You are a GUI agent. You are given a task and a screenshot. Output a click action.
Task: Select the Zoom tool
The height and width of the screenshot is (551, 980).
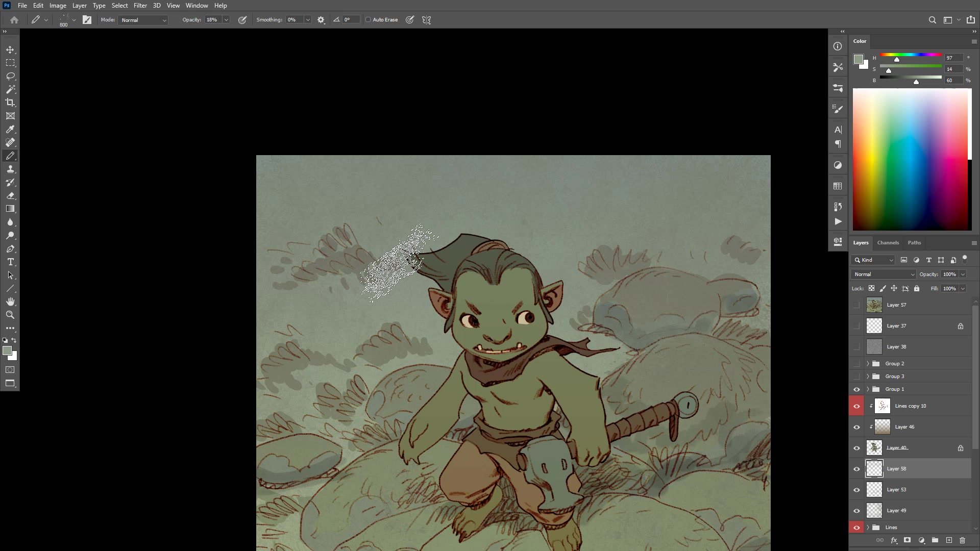tap(10, 315)
